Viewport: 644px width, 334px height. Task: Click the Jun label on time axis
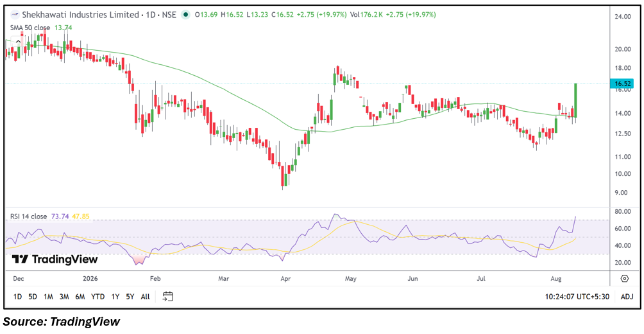(412, 279)
